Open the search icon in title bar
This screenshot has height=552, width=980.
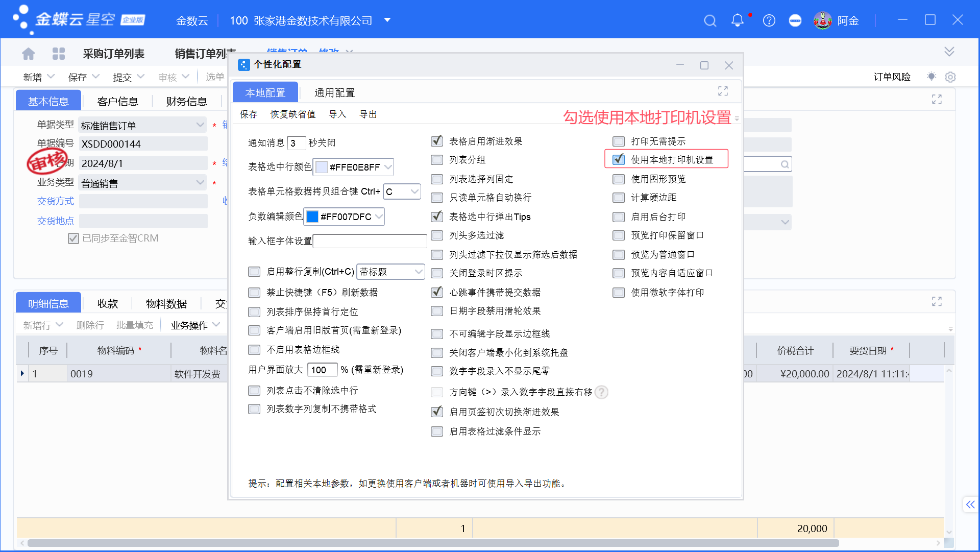[710, 20]
